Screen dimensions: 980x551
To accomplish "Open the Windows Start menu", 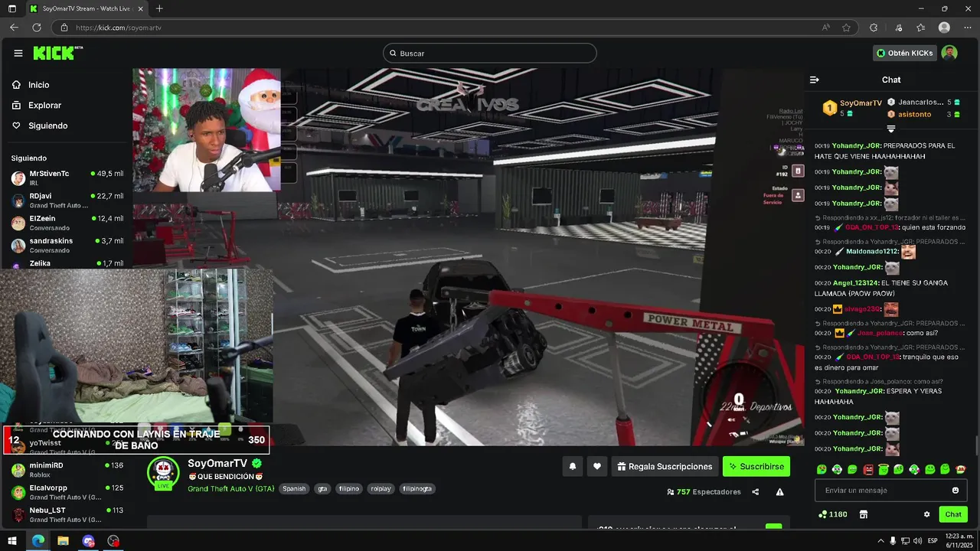I will point(12,541).
